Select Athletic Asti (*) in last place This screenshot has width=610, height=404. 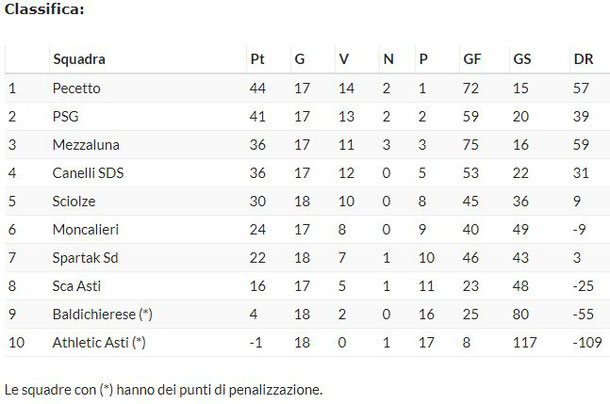click(99, 343)
